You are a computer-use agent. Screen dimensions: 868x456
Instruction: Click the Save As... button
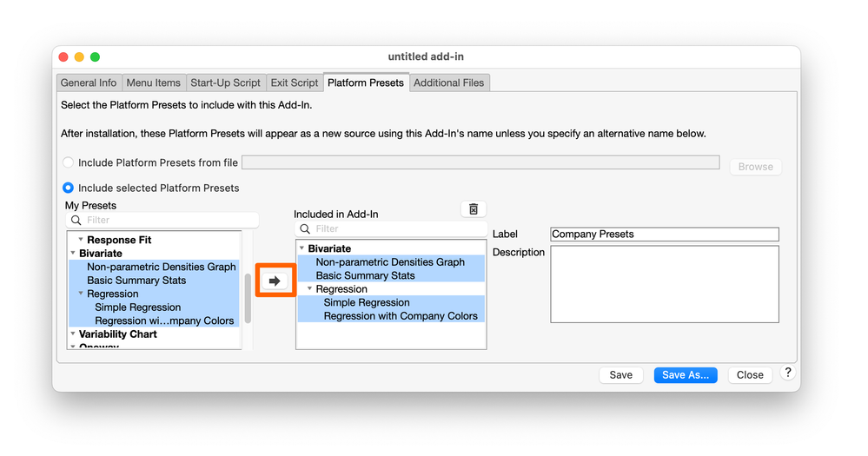pos(686,375)
